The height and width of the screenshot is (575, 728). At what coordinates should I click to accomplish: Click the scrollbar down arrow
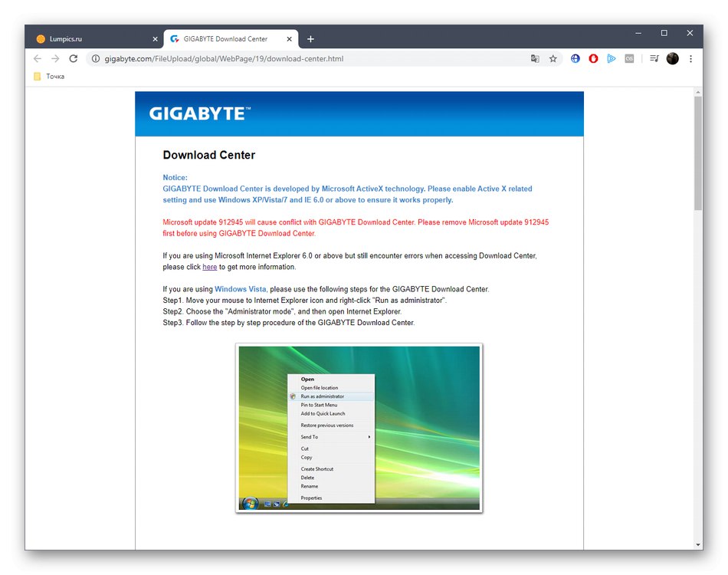pos(698,545)
